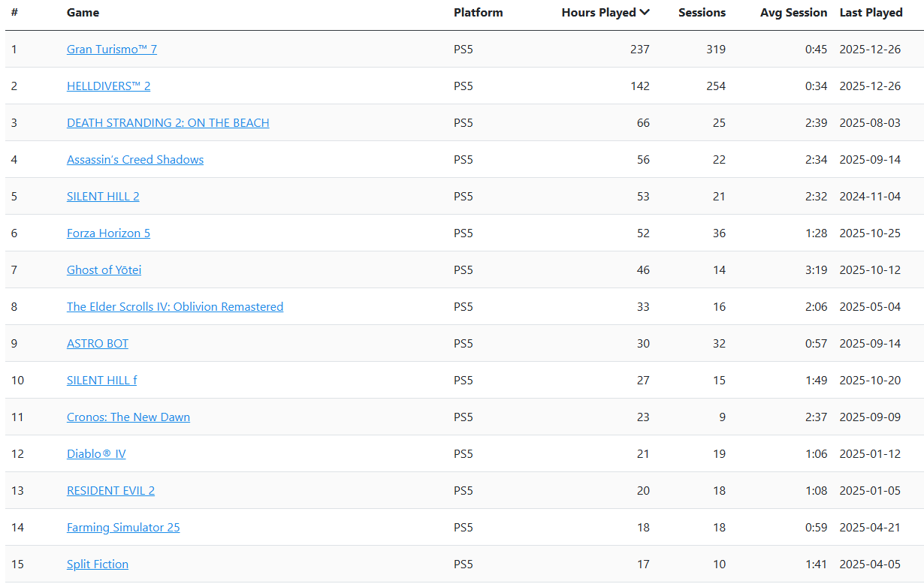
Task: Select the 1:28 average session cell
Action: coord(816,233)
